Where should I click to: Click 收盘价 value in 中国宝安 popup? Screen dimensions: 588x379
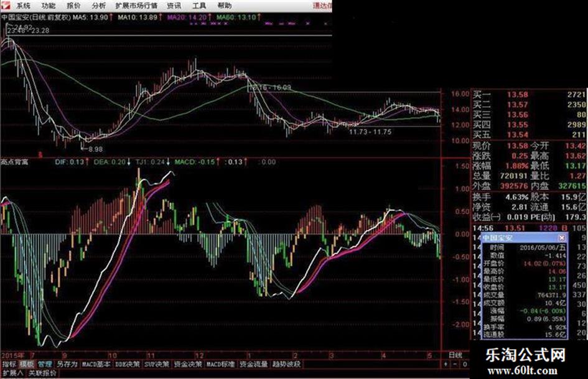(558, 287)
